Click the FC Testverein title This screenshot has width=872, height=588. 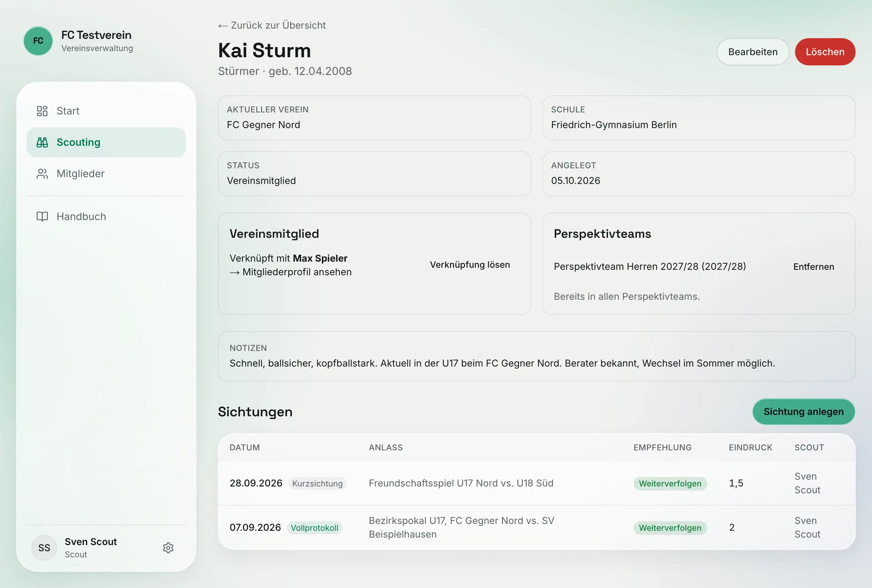96,35
